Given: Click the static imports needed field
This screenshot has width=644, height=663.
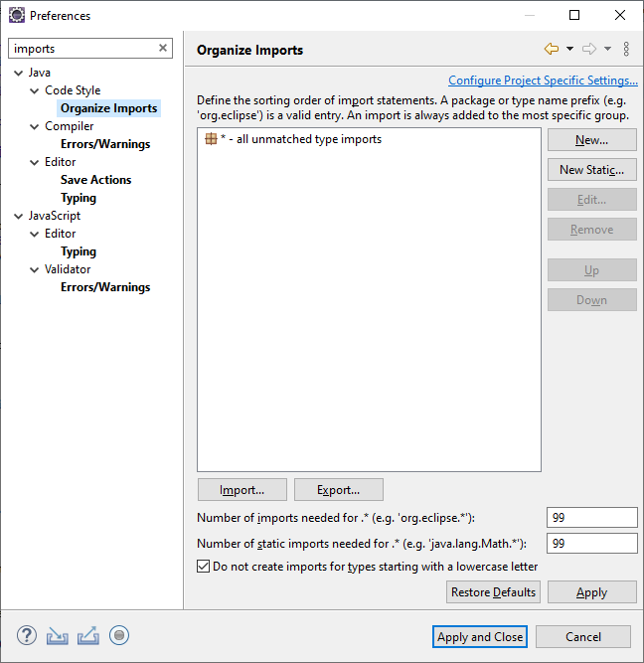Looking at the screenshot, I should pos(592,544).
